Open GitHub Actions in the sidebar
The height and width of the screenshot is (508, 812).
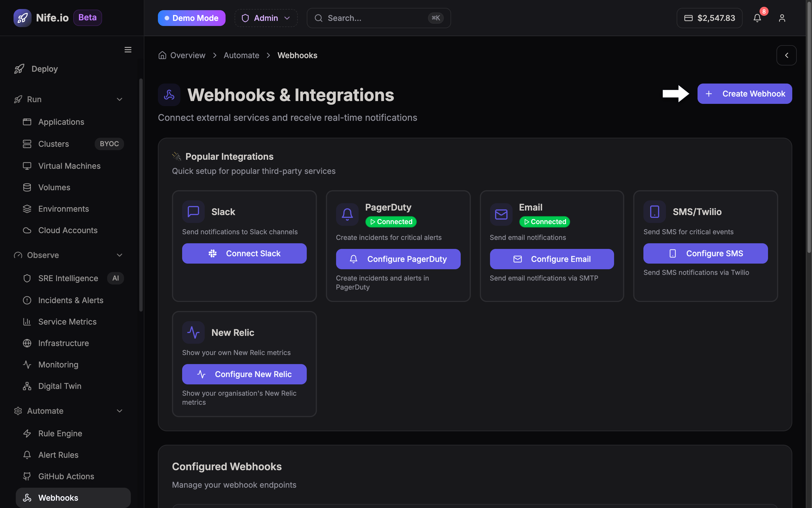tap(73, 476)
